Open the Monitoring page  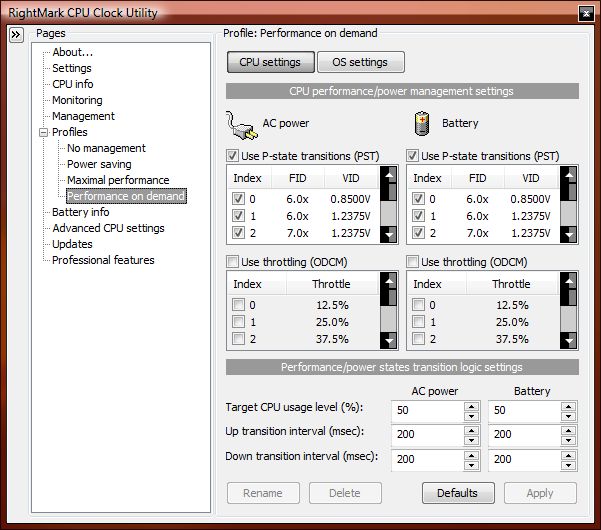click(77, 100)
